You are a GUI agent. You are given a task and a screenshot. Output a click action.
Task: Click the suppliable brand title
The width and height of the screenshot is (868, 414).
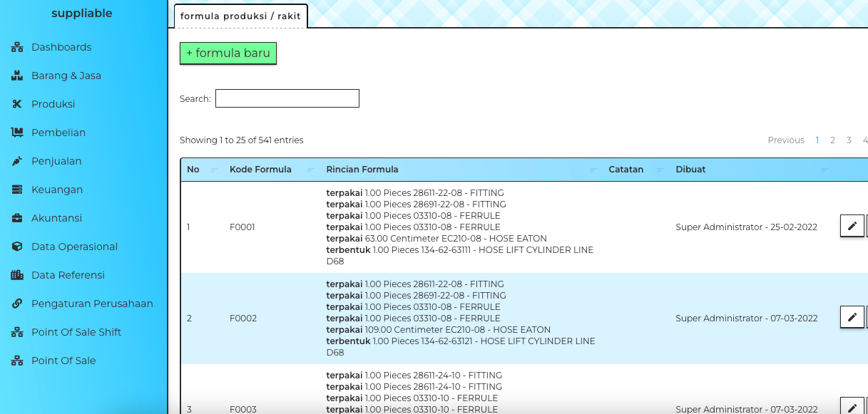coord(82,14)
